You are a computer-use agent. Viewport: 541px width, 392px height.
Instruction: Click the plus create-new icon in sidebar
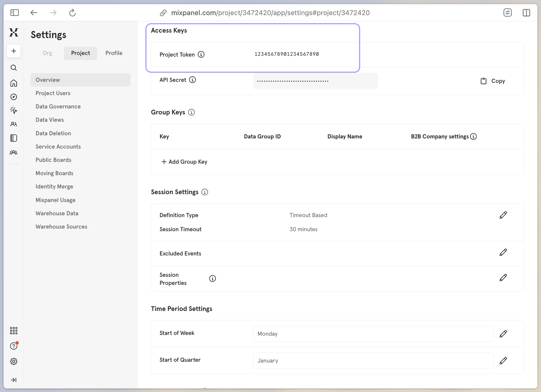click(14, 51)
